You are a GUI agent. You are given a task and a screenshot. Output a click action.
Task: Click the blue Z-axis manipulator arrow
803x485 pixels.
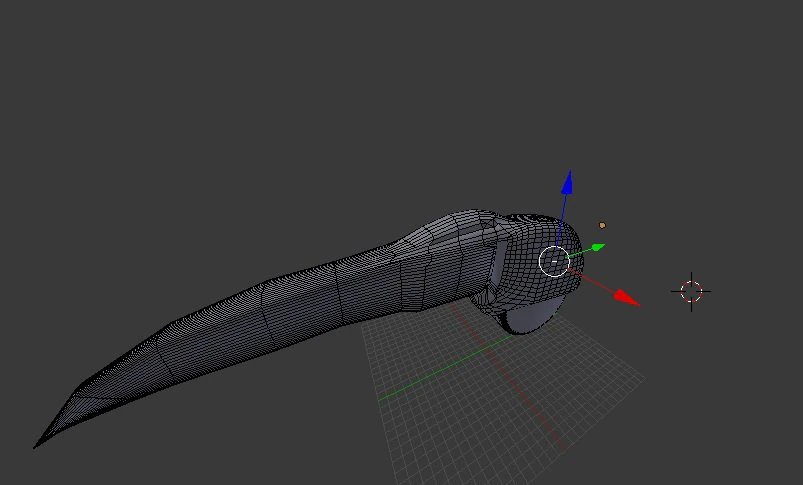[x=567, y=183]
